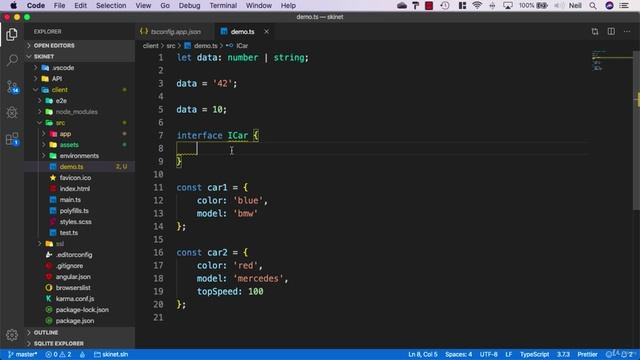Open the File menu

coord(59,5)
